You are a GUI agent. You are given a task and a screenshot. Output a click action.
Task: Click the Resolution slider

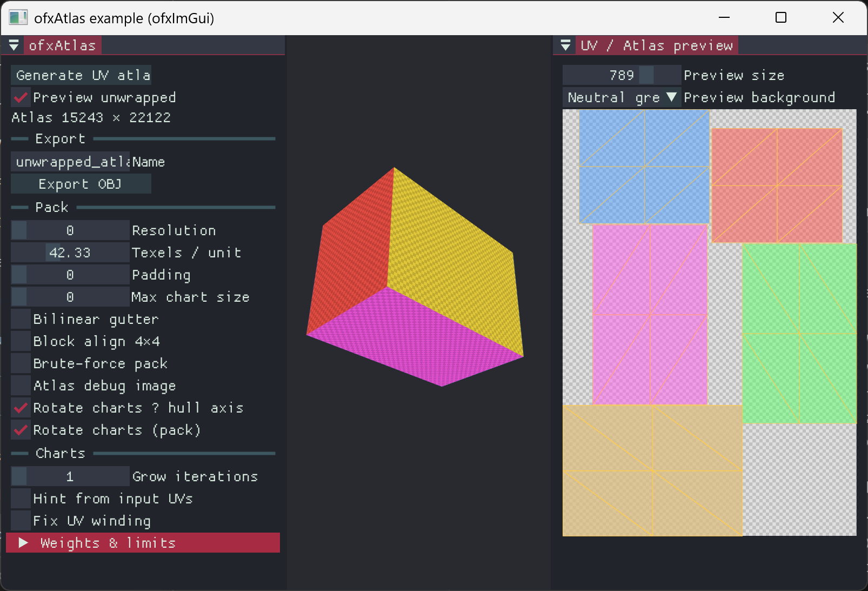click(x=70, y=230)
